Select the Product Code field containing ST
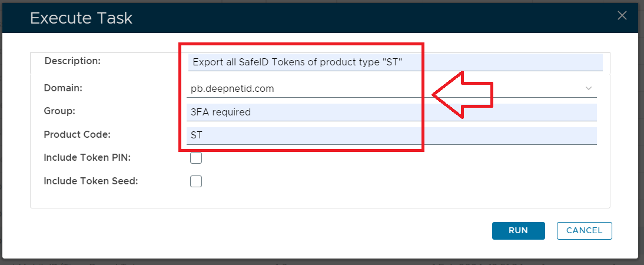Viewport: 644px width, 265px height. [x=391, y=135]
